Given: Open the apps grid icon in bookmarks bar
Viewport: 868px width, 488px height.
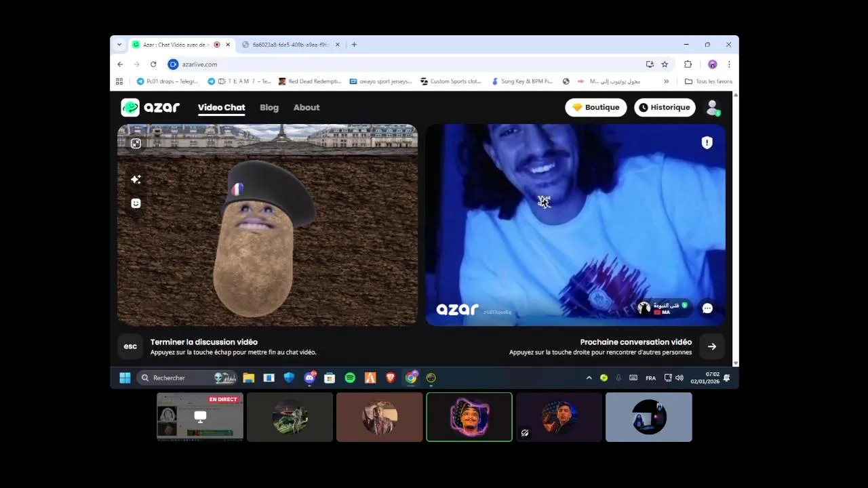Looking at the screenshot, I should [119, 81].
